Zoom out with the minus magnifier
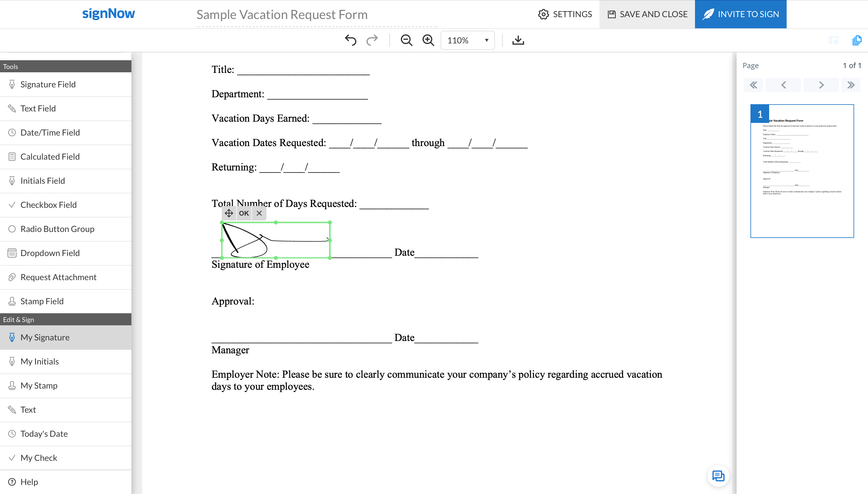Image resolution: width=868 pixels, height=494 pixels. tap(406, 40)
